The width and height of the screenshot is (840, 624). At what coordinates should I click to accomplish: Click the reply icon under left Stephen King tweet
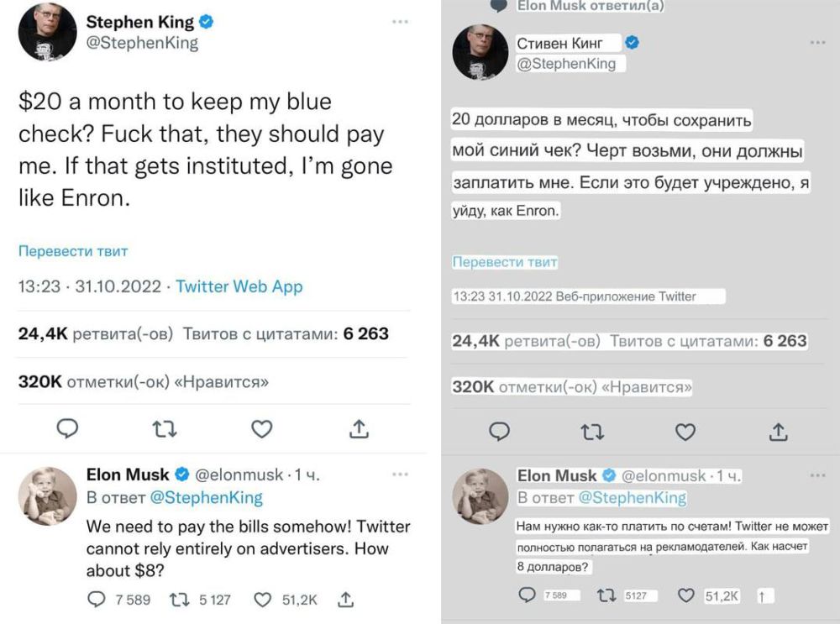[67, 428]
